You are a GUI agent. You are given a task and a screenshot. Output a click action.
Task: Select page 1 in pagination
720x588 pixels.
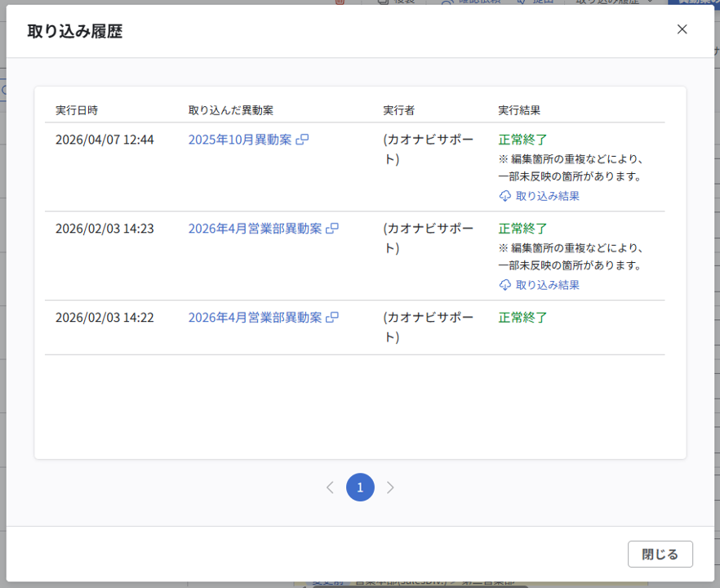pyautogui.click(x=360, y=488)
